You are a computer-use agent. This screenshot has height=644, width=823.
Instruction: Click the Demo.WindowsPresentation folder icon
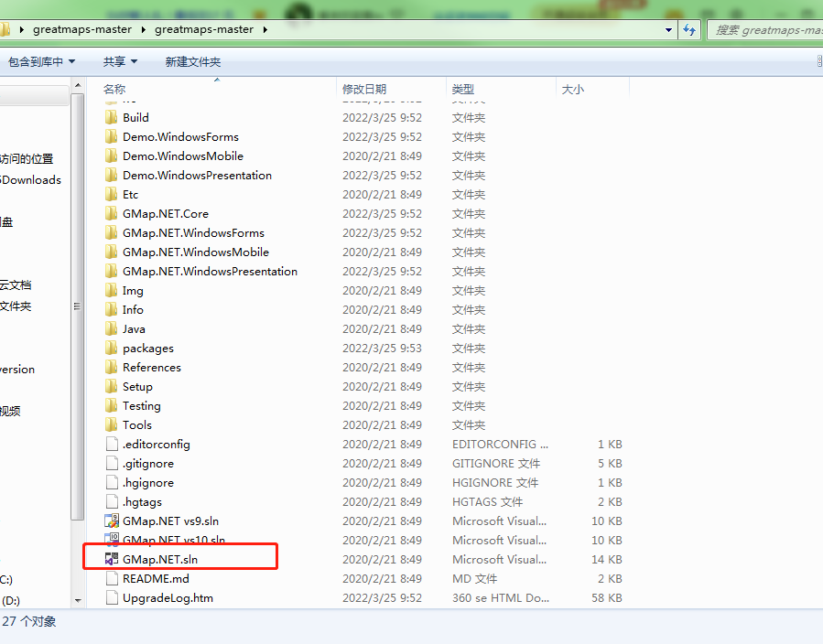[x=112, y=175]
